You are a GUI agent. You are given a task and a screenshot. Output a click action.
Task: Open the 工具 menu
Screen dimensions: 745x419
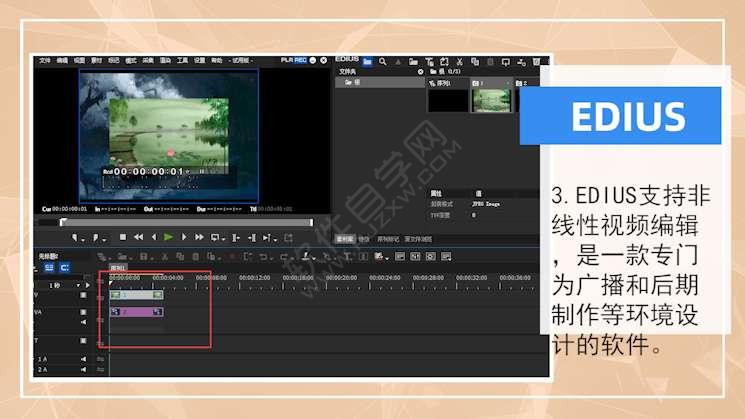tap(182, 60)
